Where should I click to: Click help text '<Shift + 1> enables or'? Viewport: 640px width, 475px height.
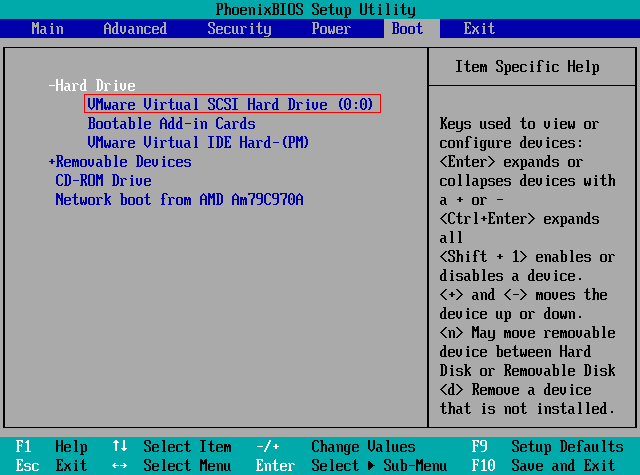(x=527, y=257)
